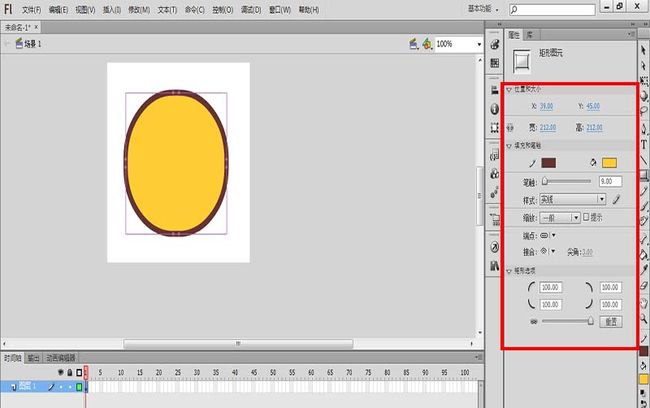Image resolution: width=650 pixels, height=408 pixels.
Task: Select the Selection arrow tool
Action: 643,50
